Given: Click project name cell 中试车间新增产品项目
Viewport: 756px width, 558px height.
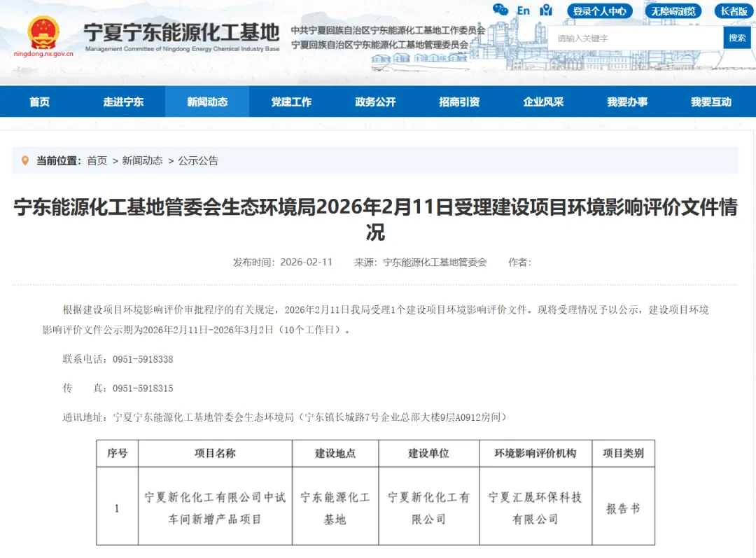Looking at the screenshot, I should point(215,508).
